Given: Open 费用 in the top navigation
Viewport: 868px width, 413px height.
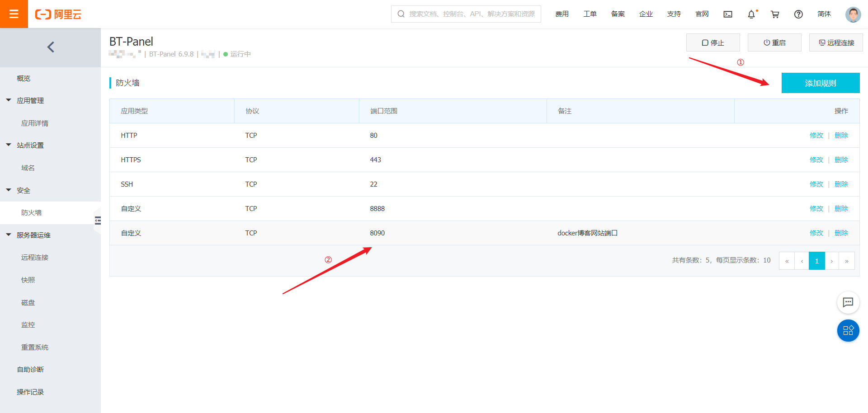Looking at the screenshot, I should click(562, 14).
